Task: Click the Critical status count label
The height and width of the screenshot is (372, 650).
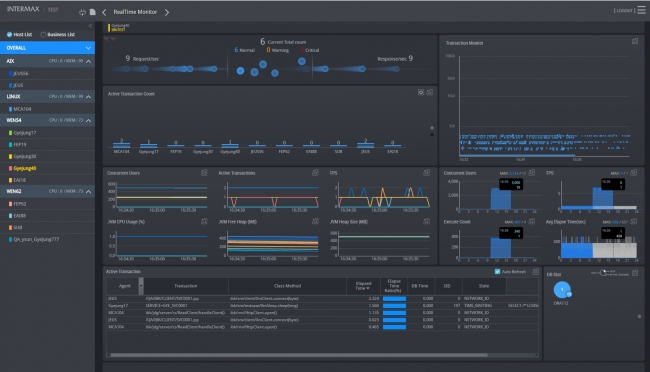Action: [310, 50]
